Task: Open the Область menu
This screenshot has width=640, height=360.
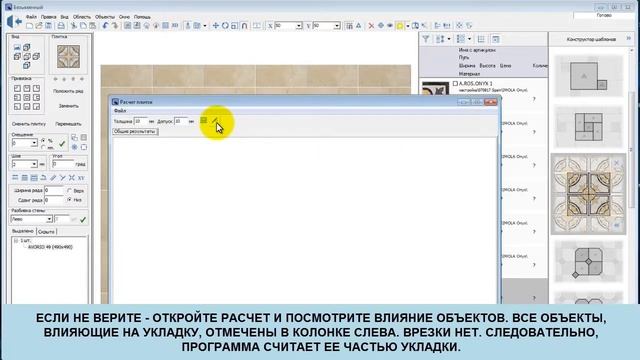Action: tap(82, 17)
